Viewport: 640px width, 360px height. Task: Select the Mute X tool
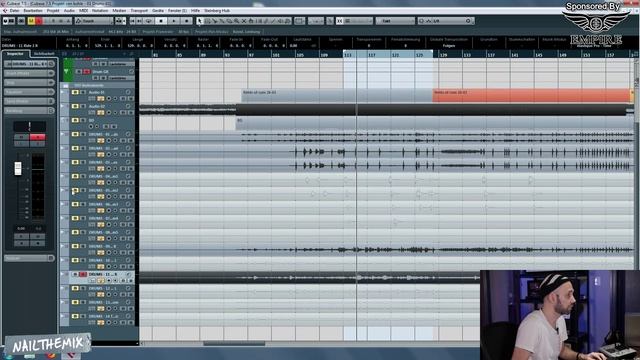(244, 21)
